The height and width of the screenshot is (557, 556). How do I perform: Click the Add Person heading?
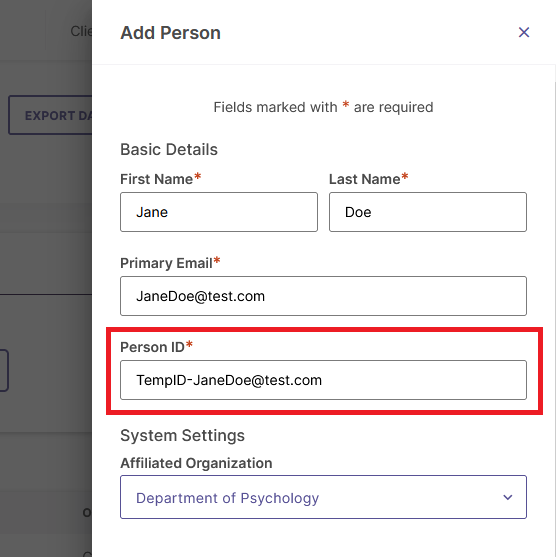pyautogui.click(x=171, y=33)
